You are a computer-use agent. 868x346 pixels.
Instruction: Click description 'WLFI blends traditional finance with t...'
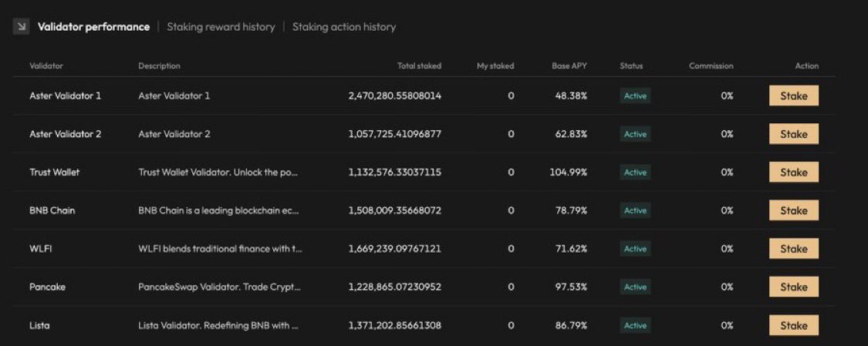pos(221,249)
